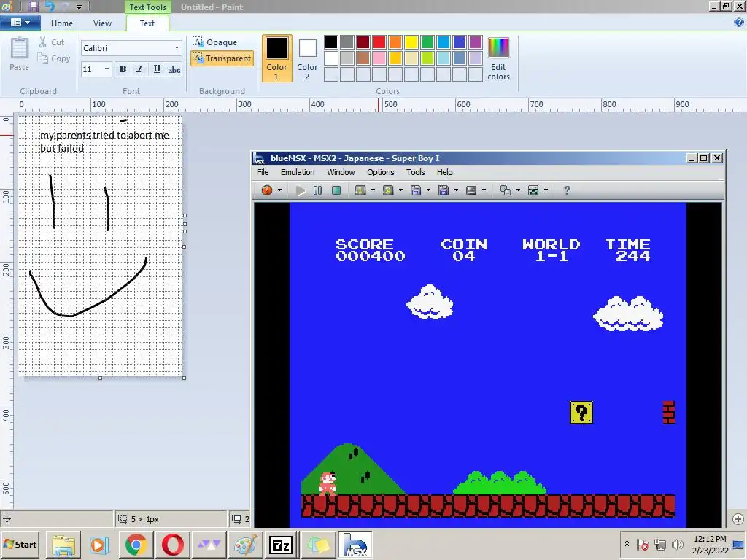
Task: Toggle Underline text formatting in Paint
Action: click(x=157, y=69)
